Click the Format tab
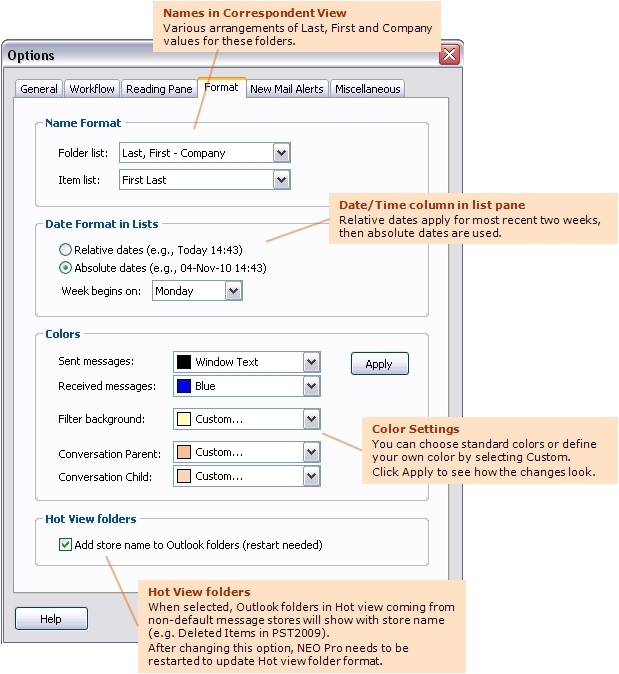This screenshot has height=674, width=619. 221,88
